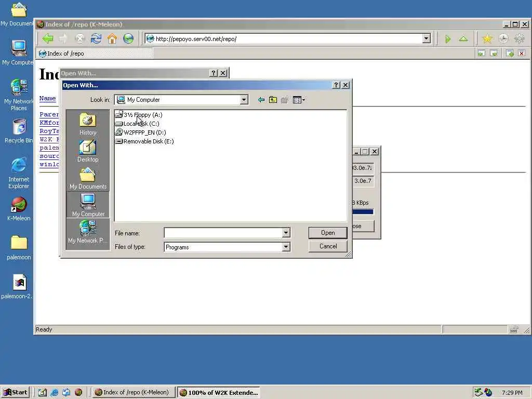Expand the Look in dropdown
532x399 pixels.
point(244,100)
